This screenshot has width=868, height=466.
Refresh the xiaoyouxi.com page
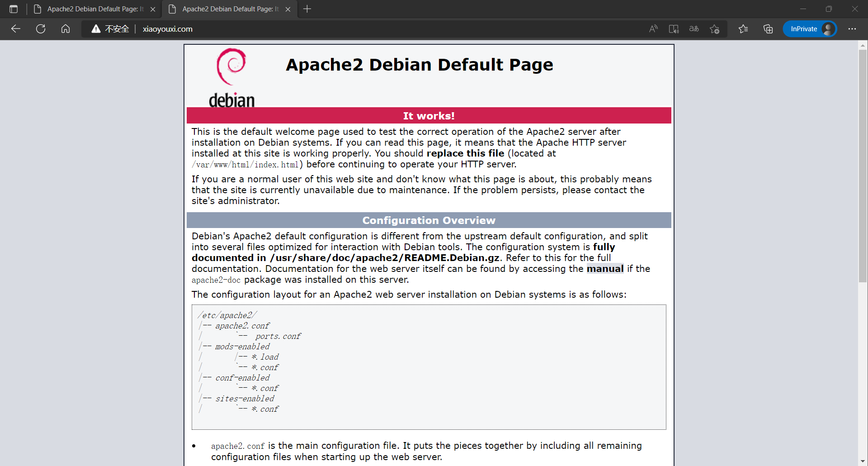point(41,29)
